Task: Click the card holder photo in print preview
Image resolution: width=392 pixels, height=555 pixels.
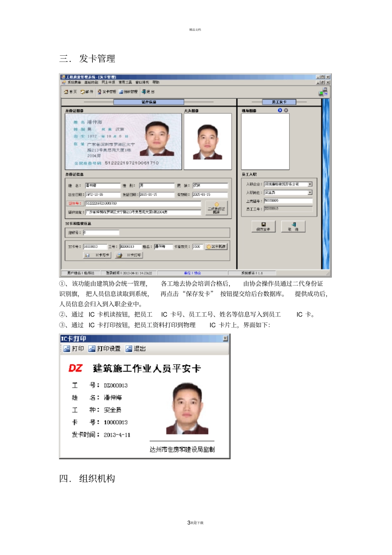Action: [187, 409]
